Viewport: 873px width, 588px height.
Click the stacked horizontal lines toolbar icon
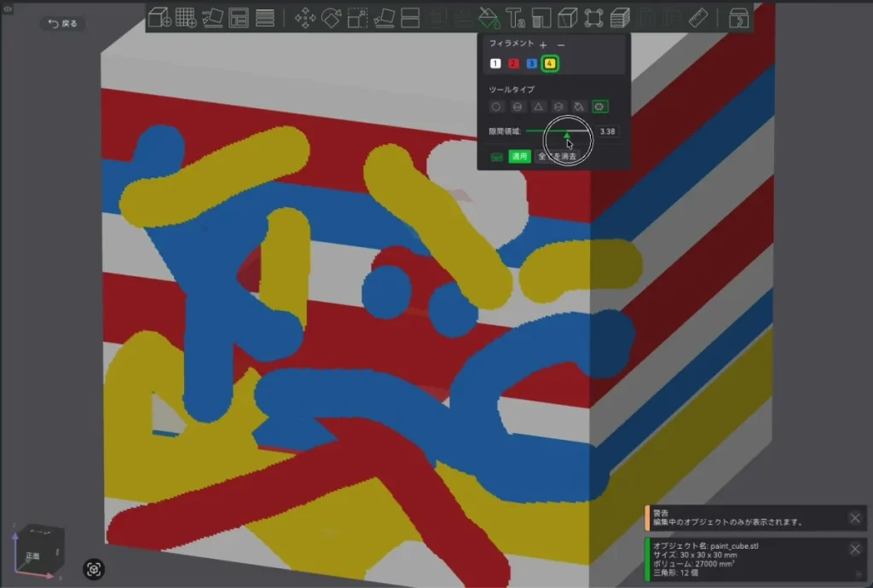[x=265, y=18]
